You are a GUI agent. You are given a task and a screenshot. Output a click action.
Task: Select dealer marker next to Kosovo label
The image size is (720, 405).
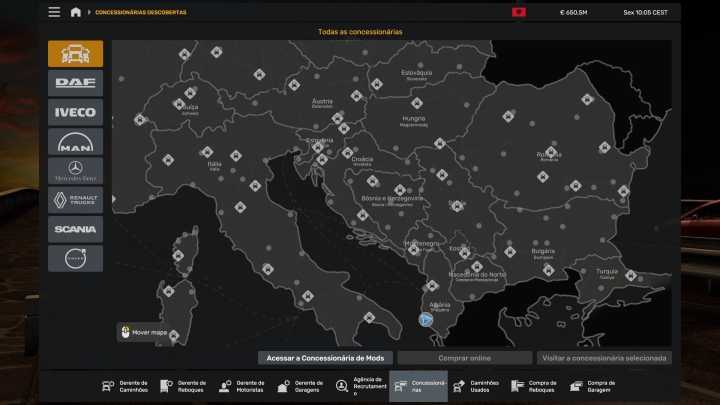pos(465,253)
